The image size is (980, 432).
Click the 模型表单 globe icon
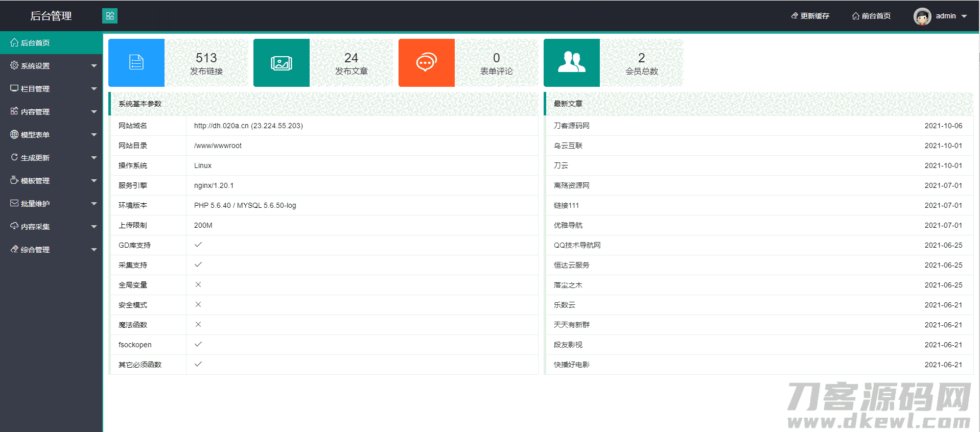coord(14,134)
